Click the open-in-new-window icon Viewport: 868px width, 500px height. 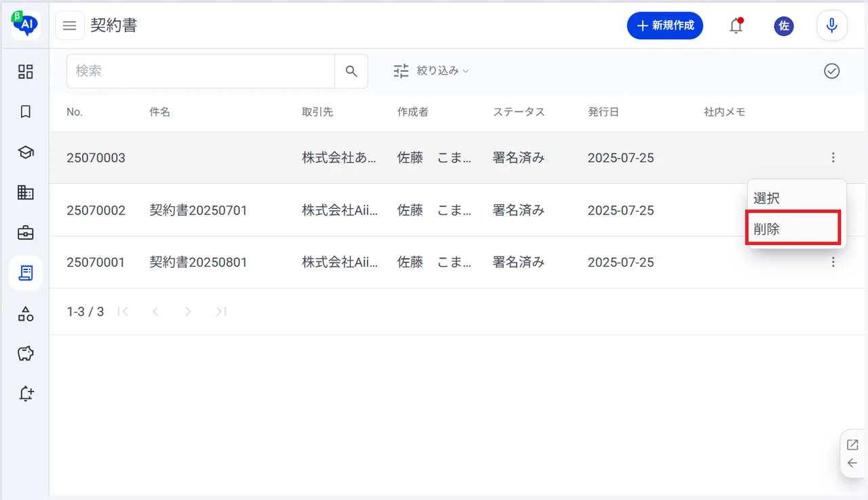(852, 445)
